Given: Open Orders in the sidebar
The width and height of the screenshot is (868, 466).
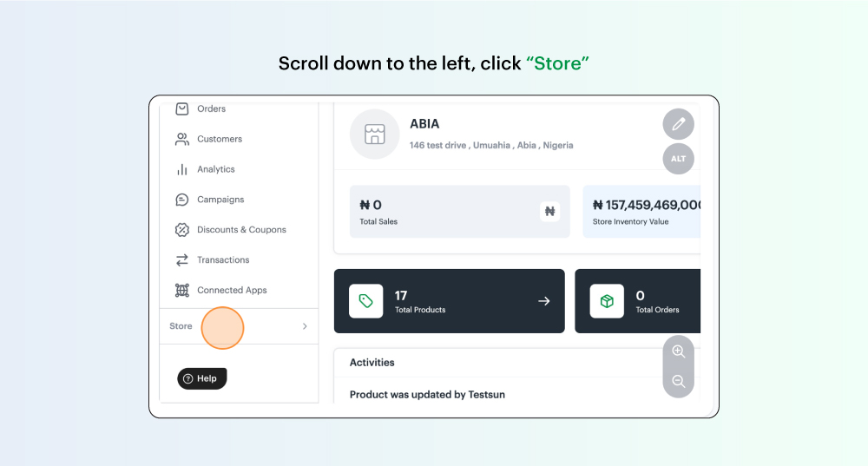Looking at the screenshot, I should [x=211, y=109].
